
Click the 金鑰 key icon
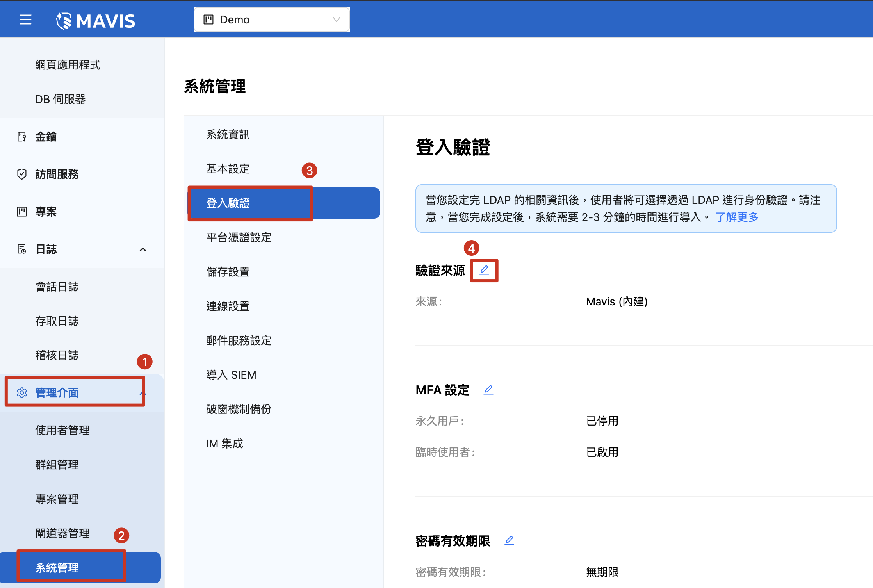coord(22,137)
